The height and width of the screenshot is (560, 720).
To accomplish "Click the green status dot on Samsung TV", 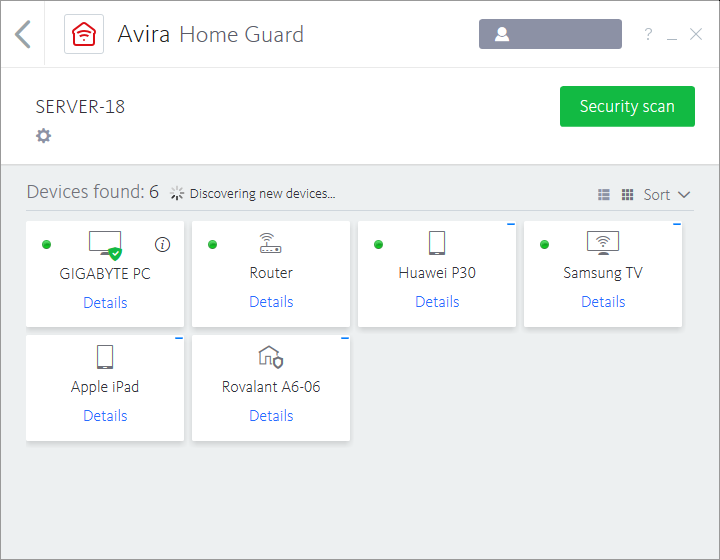I will click(x=545, y=245).
